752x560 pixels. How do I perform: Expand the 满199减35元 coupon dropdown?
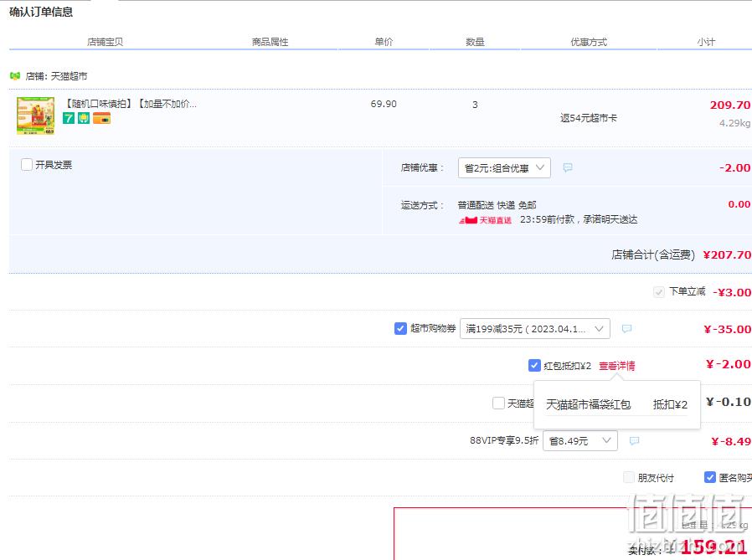click(535, 328)
